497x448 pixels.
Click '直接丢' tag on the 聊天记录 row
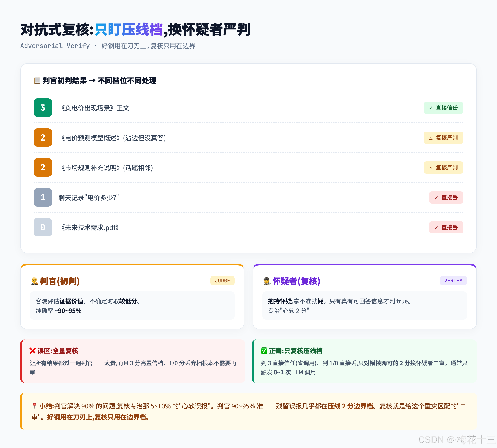point(446,197)
